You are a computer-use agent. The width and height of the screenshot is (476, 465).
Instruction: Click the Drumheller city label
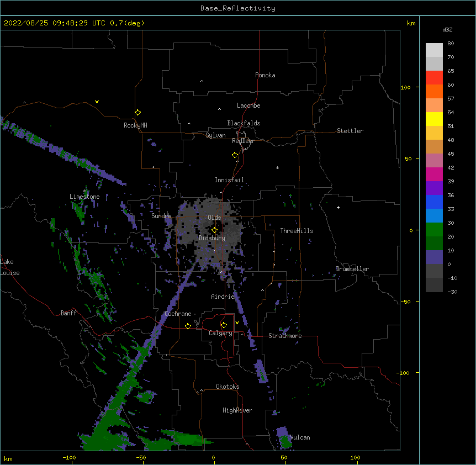pyautogui.click(x=352, y=269)
